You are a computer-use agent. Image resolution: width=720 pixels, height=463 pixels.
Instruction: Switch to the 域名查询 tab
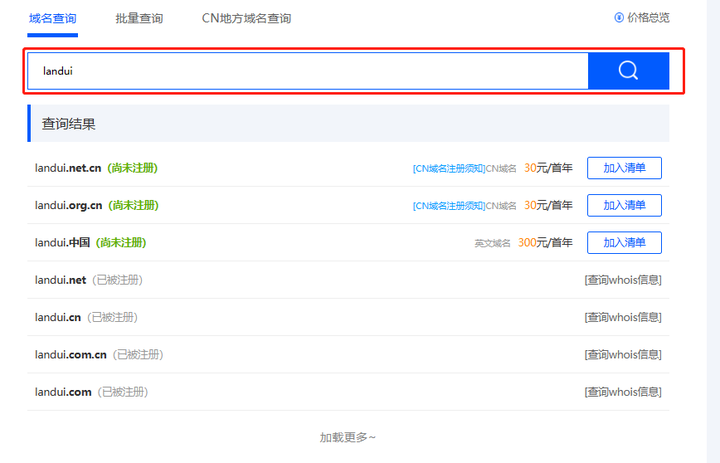pyautogui.click(x=52, y=18)
